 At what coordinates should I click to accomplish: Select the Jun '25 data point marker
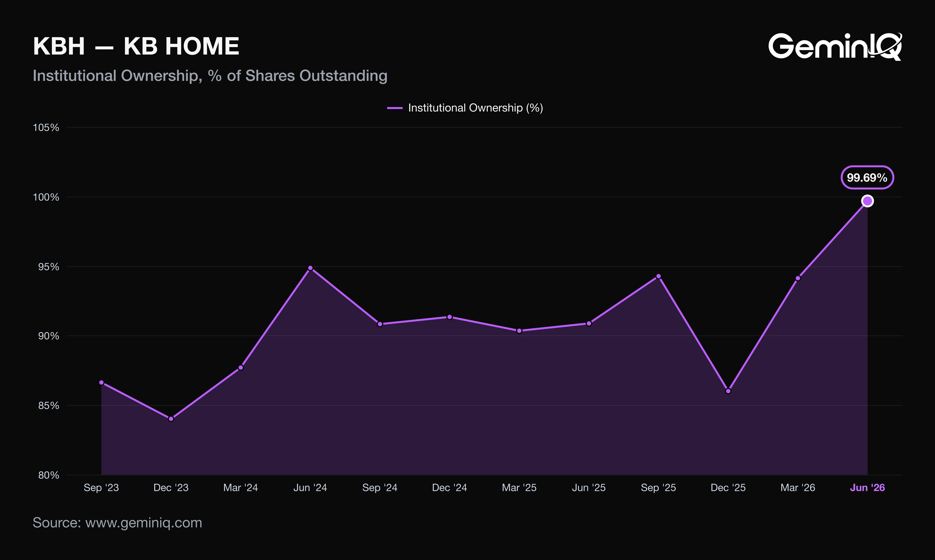coord(589,323)
